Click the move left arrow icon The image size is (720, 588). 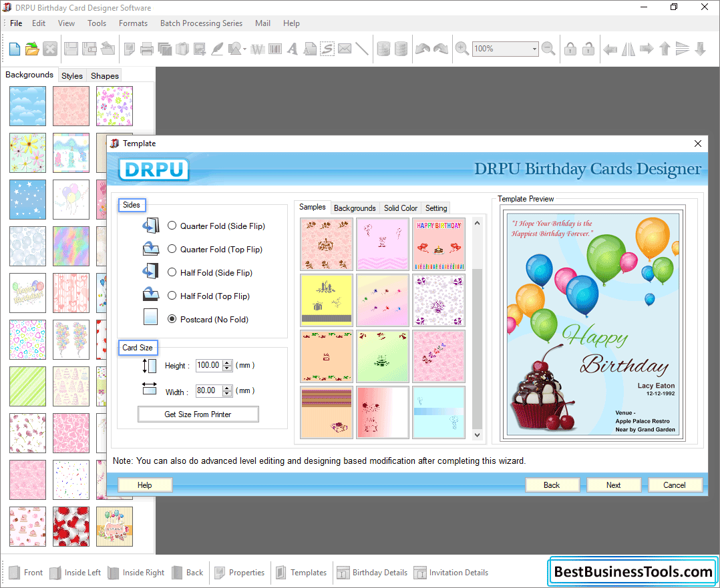coord(610,49)
